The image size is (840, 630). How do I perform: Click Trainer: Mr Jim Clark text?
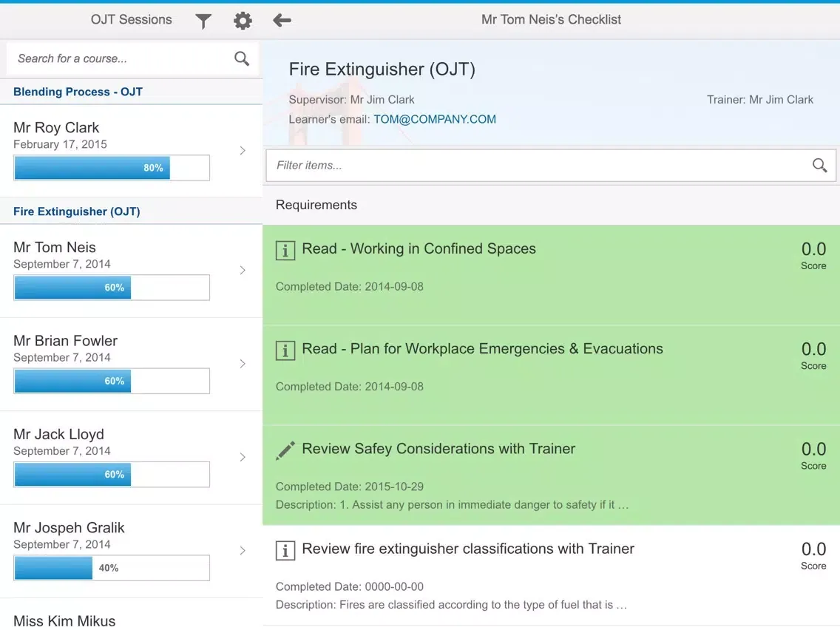(x=759, y=100)
